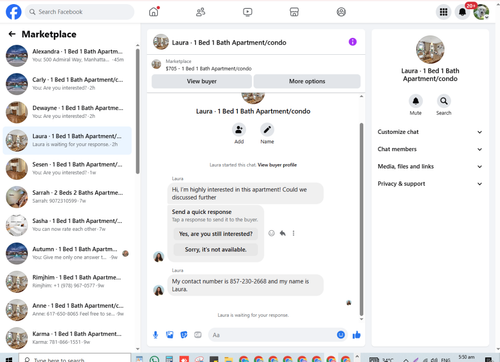Open the Marketplace storefront icon
The height and width of the screenshot is (362, 500).
coord(294,12)
